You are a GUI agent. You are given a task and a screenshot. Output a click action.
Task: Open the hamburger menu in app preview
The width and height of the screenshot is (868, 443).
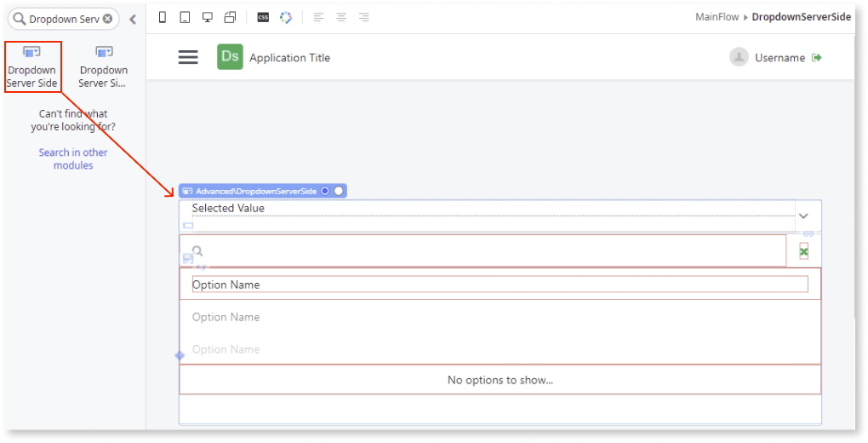pos(188,57)
